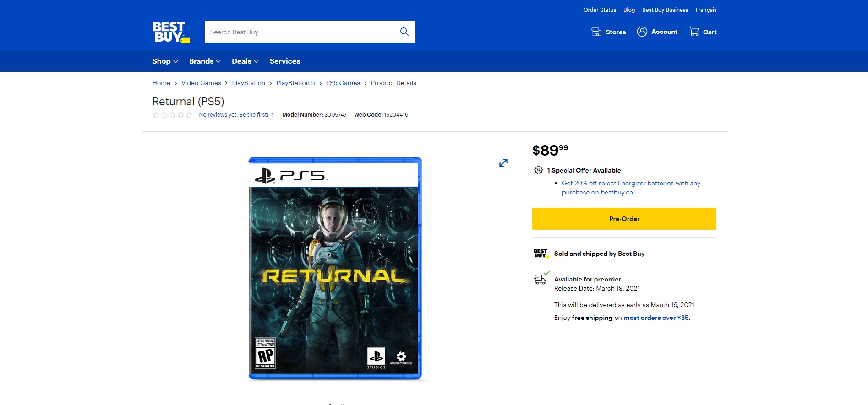Switch language to Français

point(706,10)
